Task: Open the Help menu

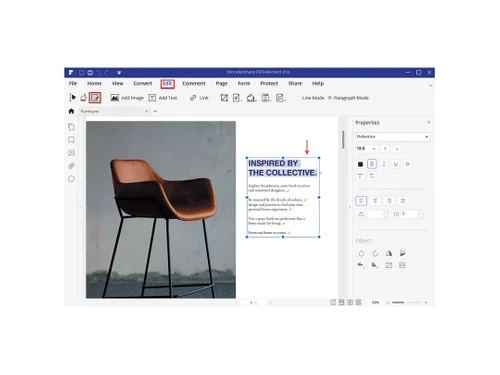Action: pos(318,83)
